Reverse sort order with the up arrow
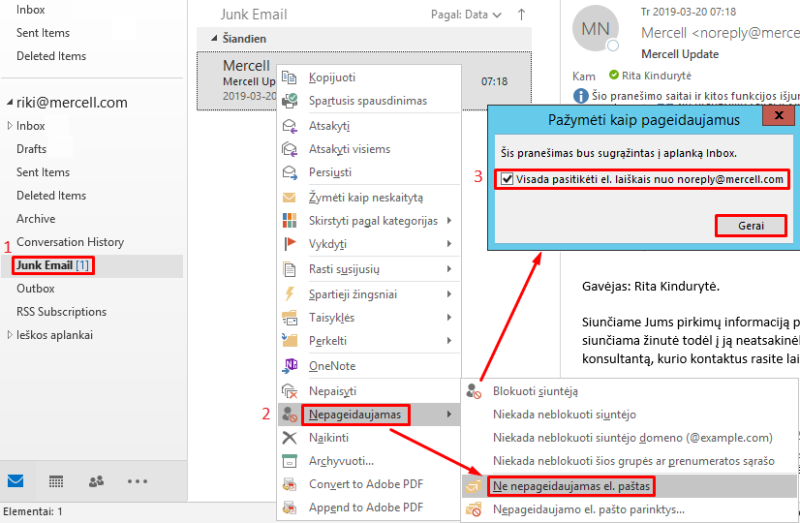 click(x=521, y=15)
